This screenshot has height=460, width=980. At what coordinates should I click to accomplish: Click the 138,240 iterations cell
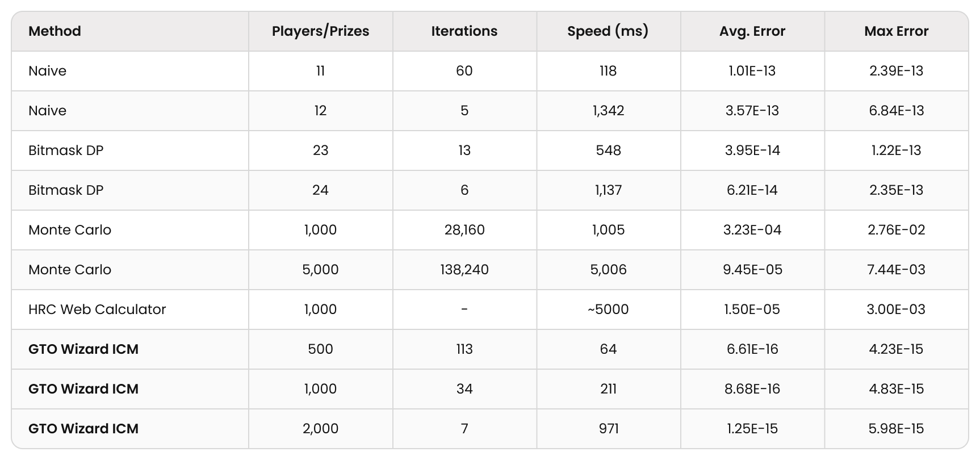pos(464,270)
